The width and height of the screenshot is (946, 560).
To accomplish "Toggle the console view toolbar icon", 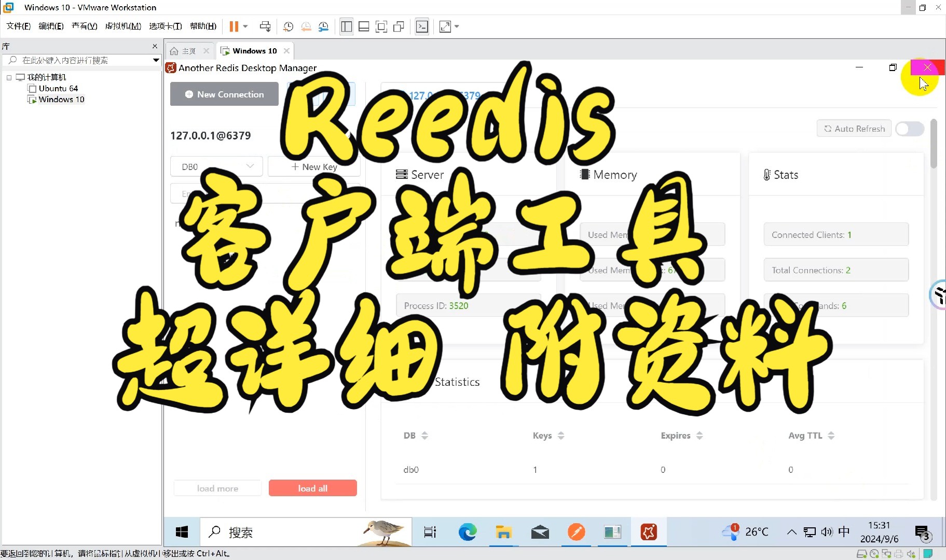I will pos(422,26).
